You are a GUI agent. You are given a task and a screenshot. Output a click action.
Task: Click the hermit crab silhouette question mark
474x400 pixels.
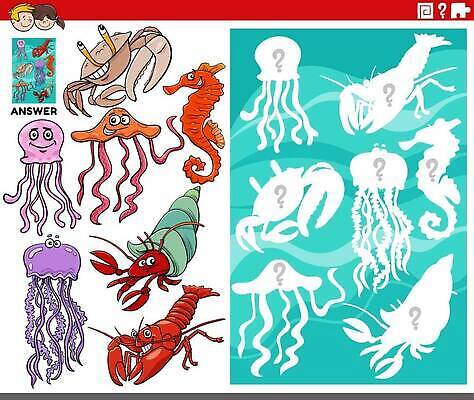pyautogui.click(x=415, y=319)
